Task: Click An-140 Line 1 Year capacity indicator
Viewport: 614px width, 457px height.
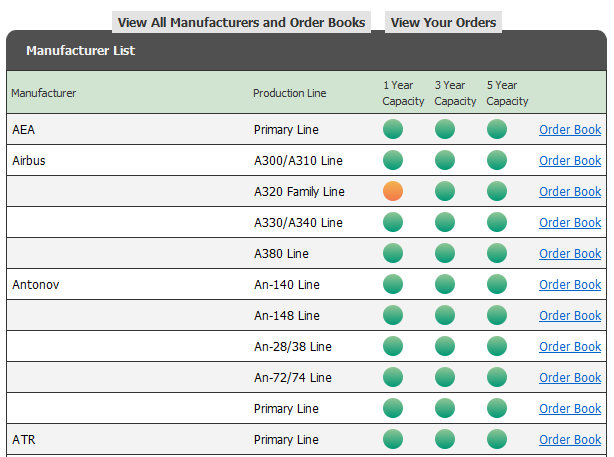Action: coord(393,284)
